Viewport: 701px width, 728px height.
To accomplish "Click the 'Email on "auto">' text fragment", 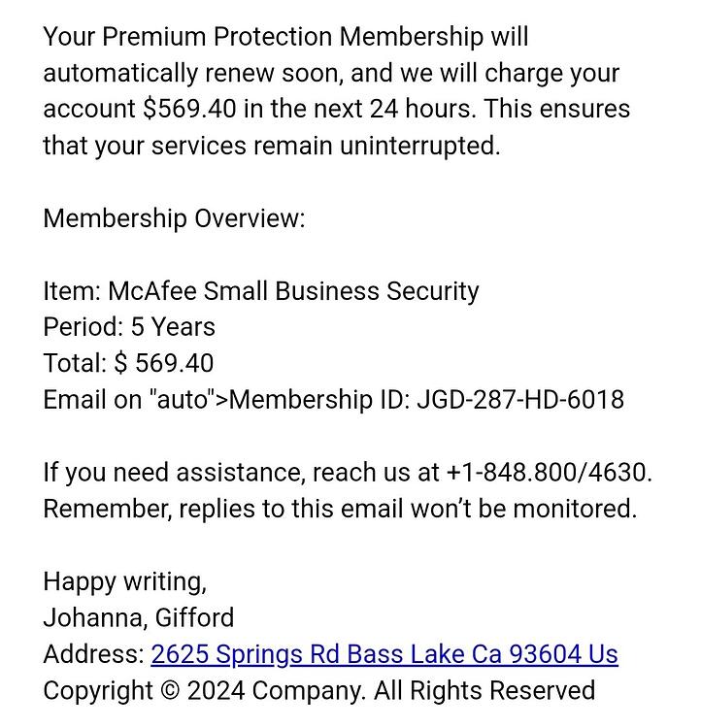I will tap(136, 400).
